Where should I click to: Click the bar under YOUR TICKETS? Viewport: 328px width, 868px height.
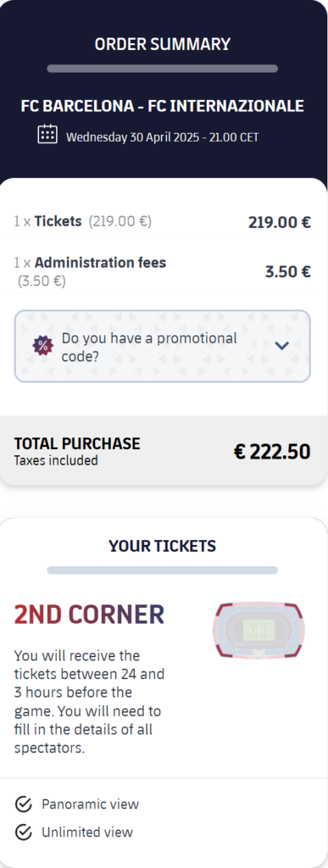pyautogui.click(x=162, y=570)
